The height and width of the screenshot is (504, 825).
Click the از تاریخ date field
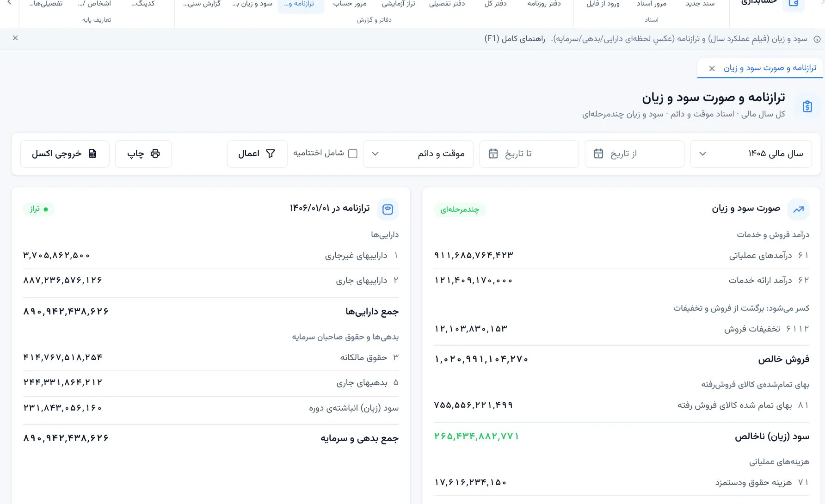coord(634,154)
